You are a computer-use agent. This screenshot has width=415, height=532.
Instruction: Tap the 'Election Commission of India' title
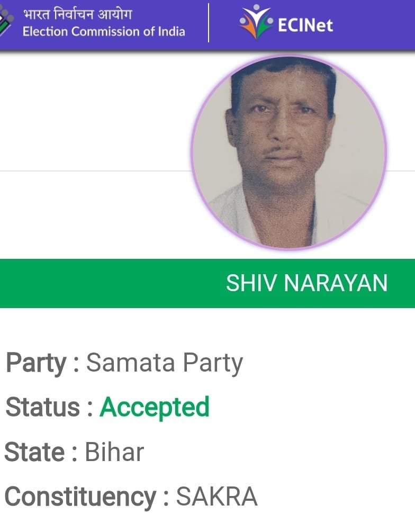coord(104,32)
